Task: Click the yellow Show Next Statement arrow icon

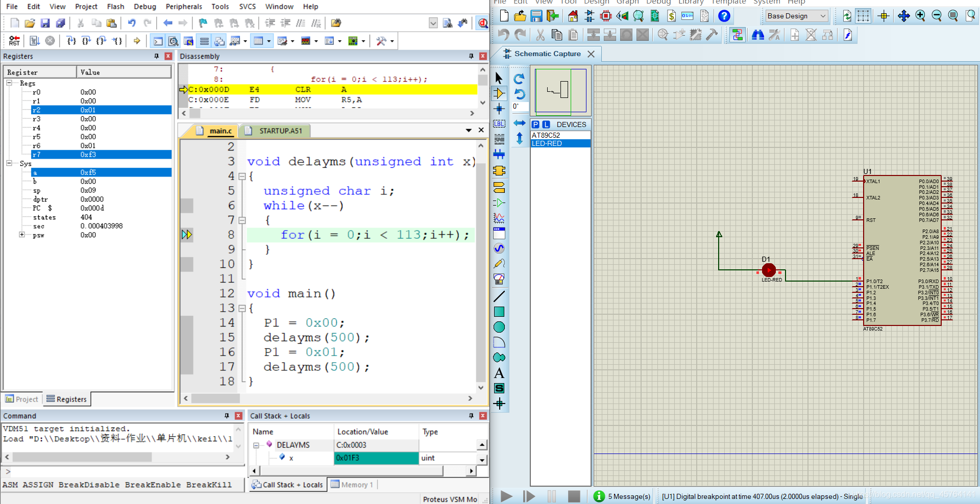Action: tap(137, 41)
